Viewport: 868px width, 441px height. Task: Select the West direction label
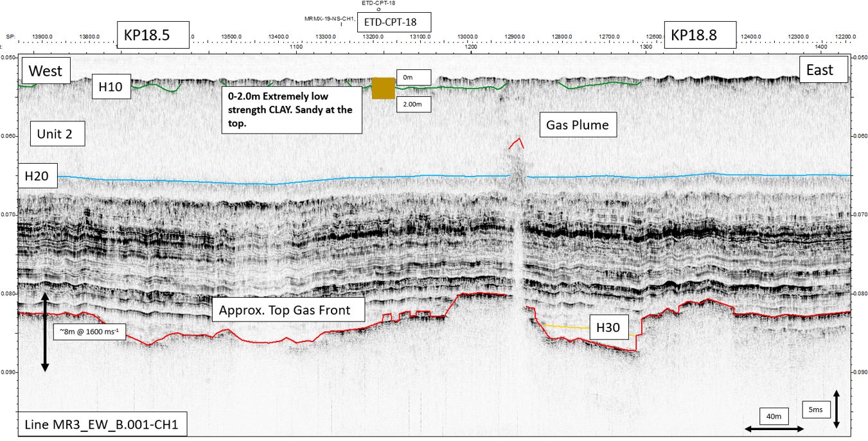[46, 71]
